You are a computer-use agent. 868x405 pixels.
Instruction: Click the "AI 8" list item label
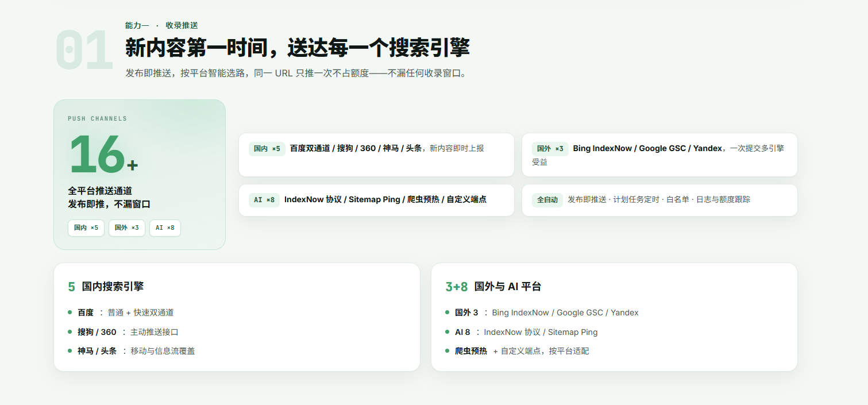(x=462, y=332)
